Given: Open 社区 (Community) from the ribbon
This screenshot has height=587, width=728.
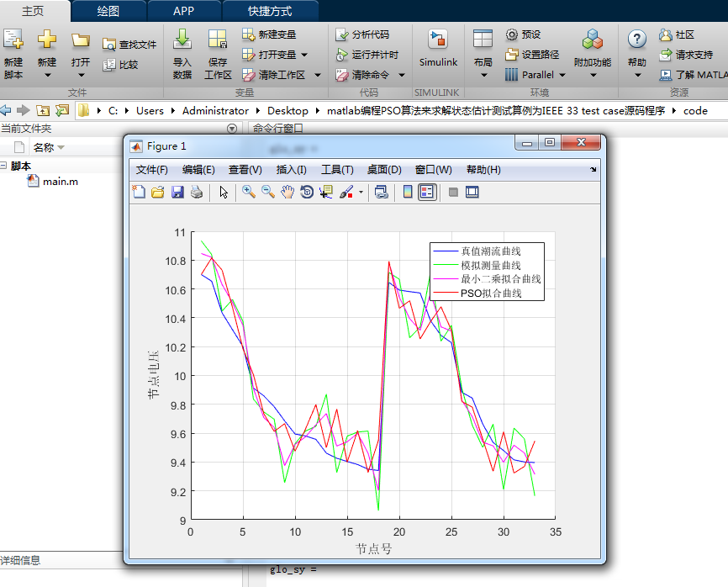Looking at the screenshot, I should [x=677, y=34].
